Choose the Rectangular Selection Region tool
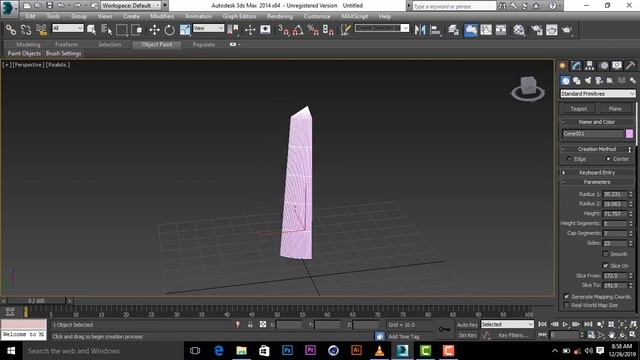Screen dimensions: 640x360 point(122,30)
